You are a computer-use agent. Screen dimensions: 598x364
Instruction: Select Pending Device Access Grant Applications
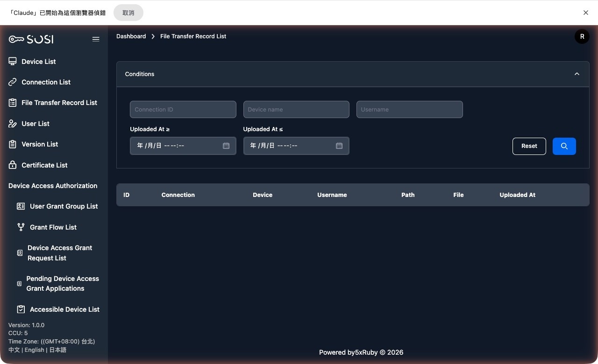pyautogui.click(x=63, y=283)
